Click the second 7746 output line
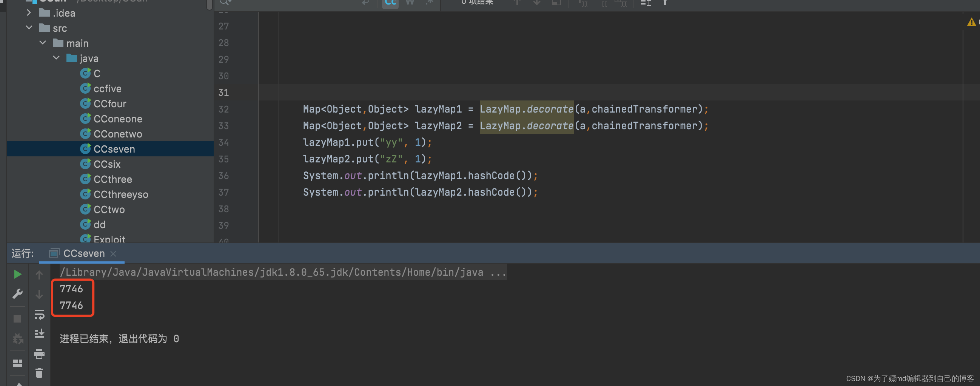The height and width of the screenshot is (386, 980). click(x=71, y=305)
